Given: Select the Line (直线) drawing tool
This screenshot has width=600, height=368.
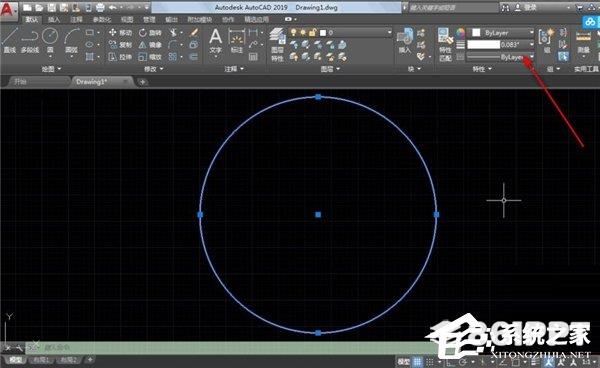Looking at the screenshot, I should 9,40.
